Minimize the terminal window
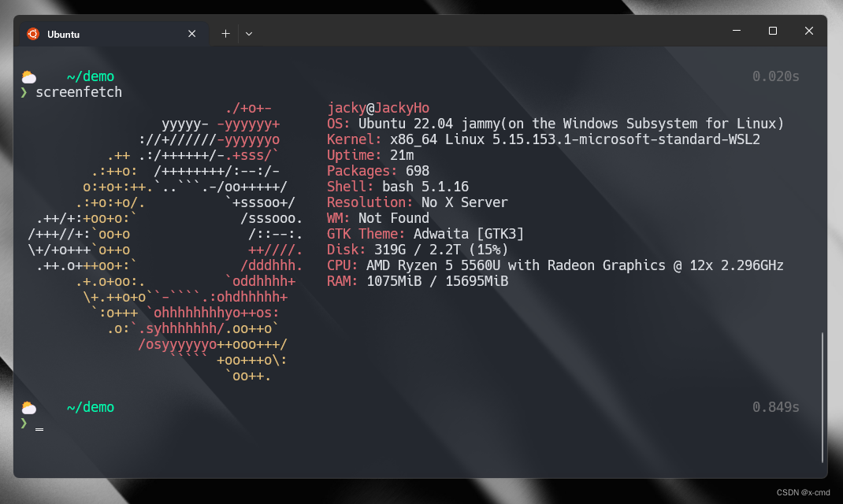 tap(737, 31)
